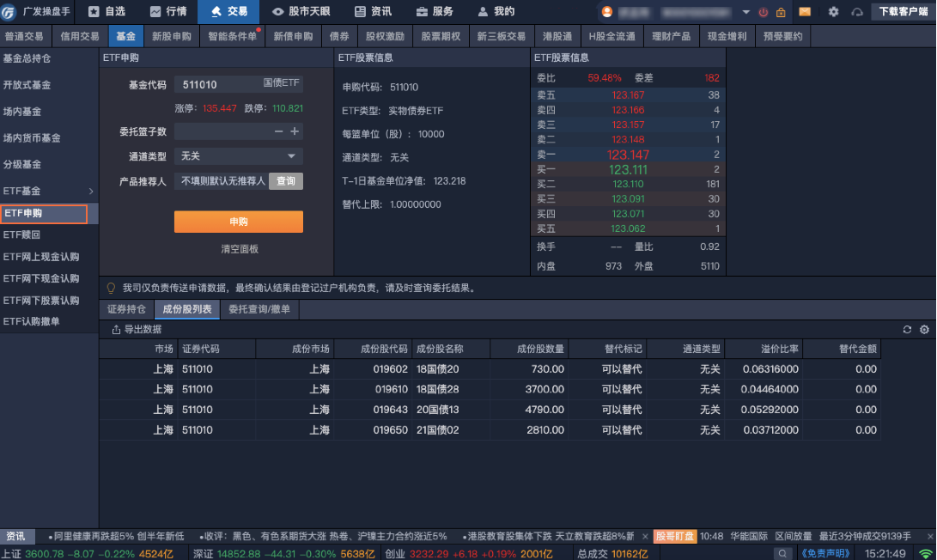Open the 通道类型 dropdown
The image size is (937, 560).
click(238, 156)
